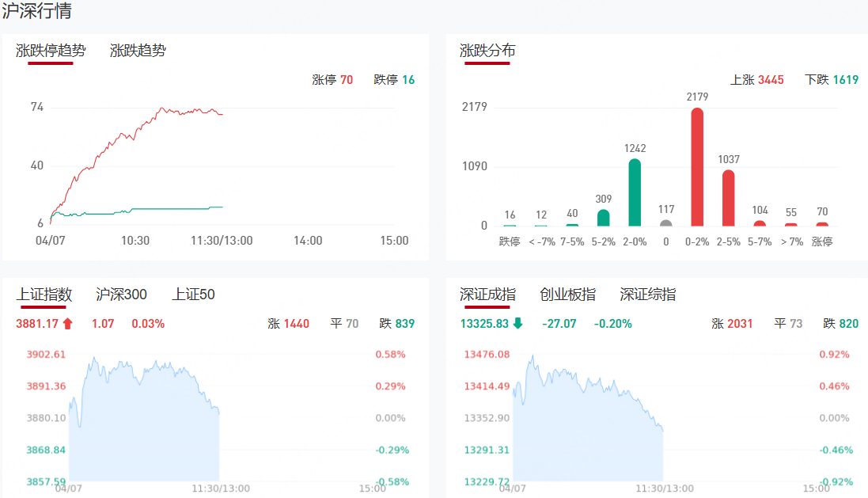Click the tallest red bar labeled 2179
868x498 pixels.
pos(697,168)
